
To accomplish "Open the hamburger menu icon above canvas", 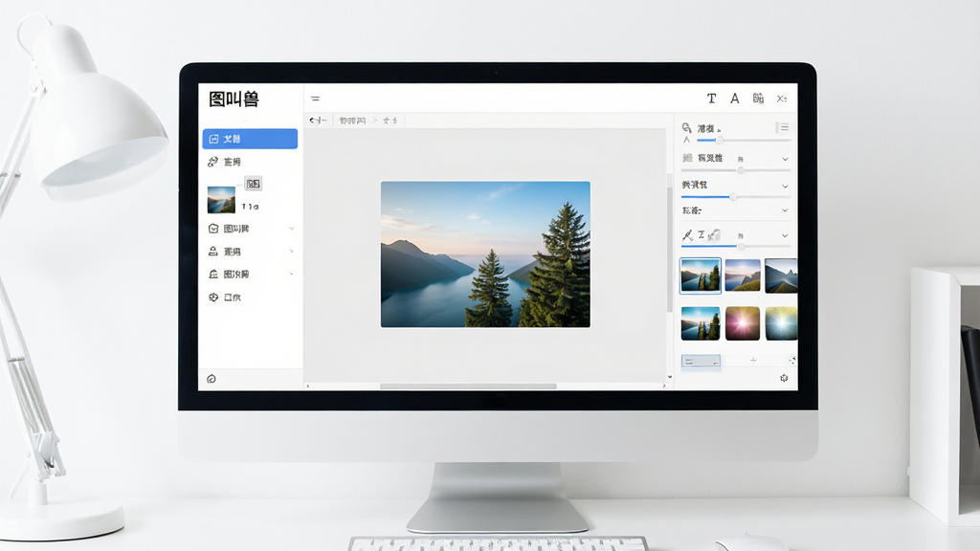I will pyautogui.click(x=316, y=99).
